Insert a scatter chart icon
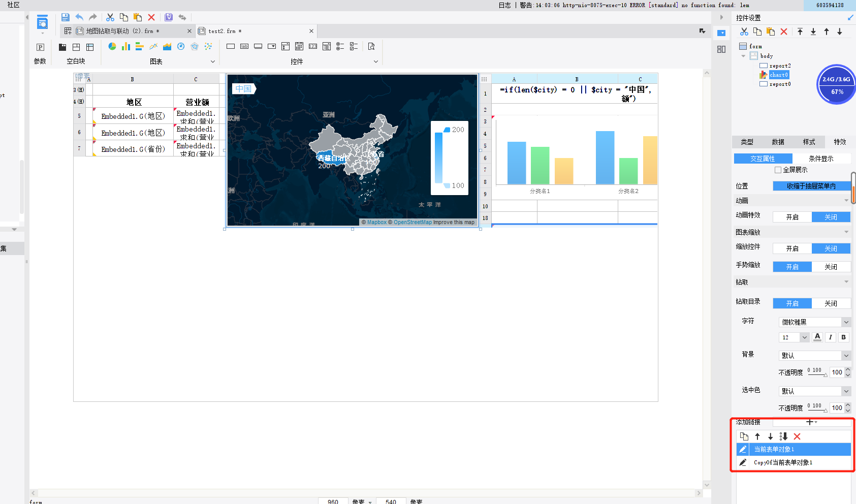The width and height of the screenshot is (856, 504). coord(208,46)
